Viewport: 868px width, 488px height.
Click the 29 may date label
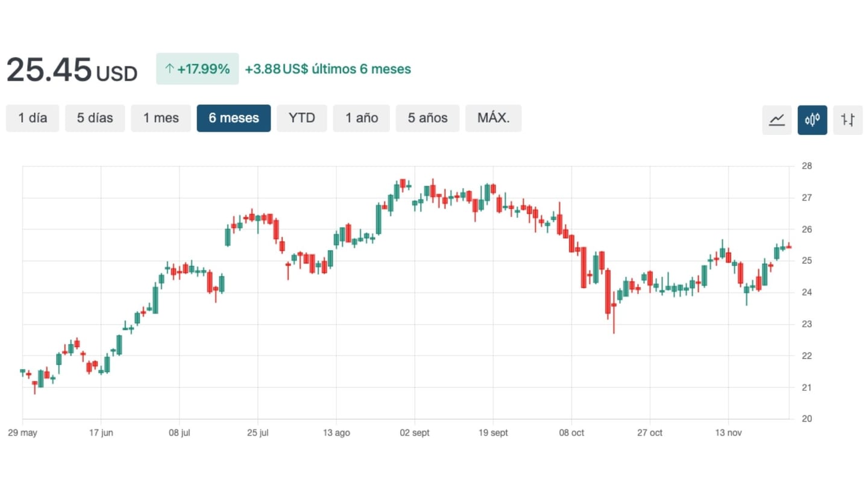22,433
